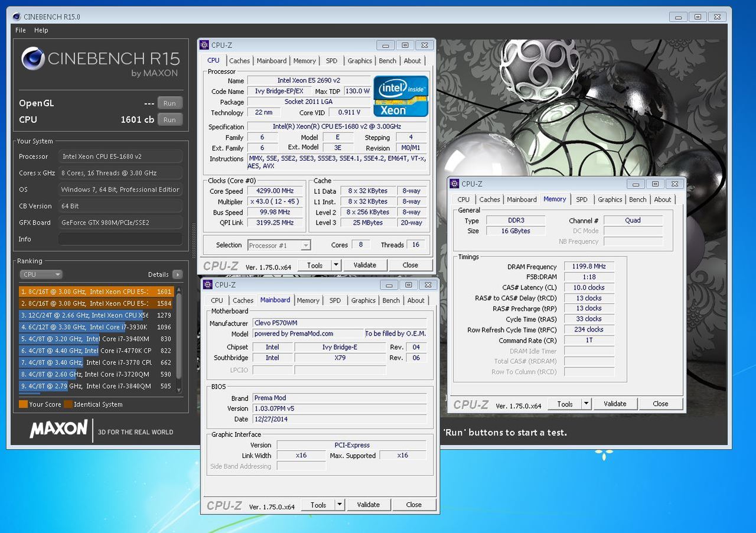Viewport: 756px width, 533px height.
Task: Click the DRAM Frequency value 1199.8 MHz
Action: click(x=589, y=266)
